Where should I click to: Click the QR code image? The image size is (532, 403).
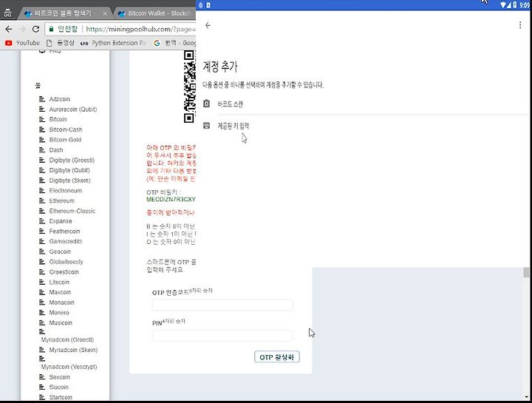pyautogui.click(x=190, y=87)
